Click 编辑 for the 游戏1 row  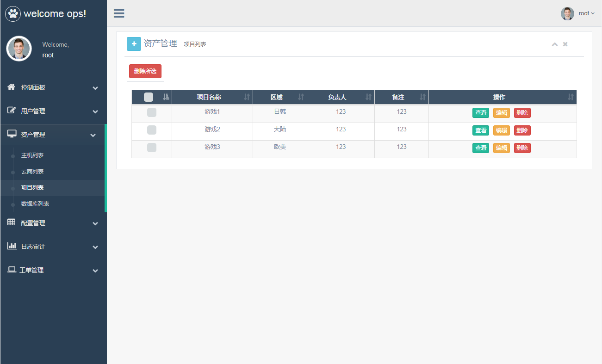(502, 113)
